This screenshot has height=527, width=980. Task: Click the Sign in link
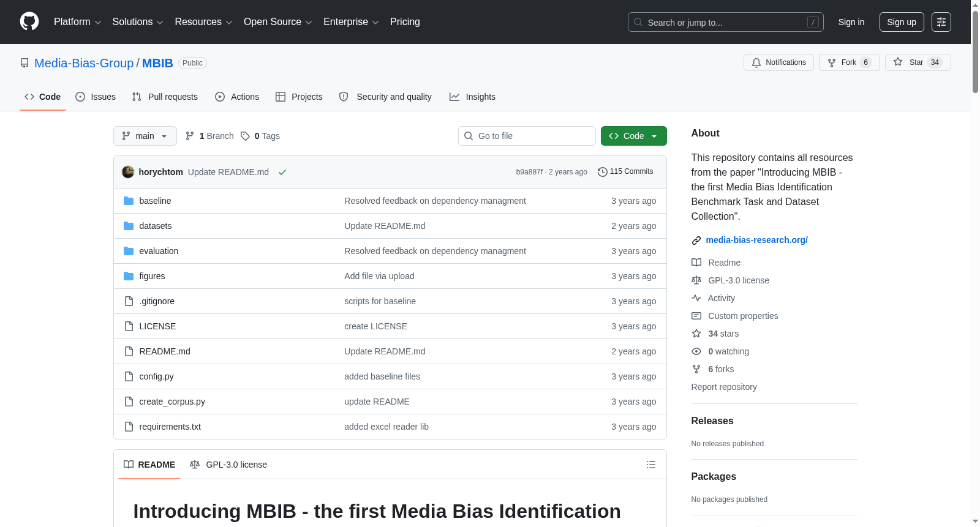tap(851, 22)
